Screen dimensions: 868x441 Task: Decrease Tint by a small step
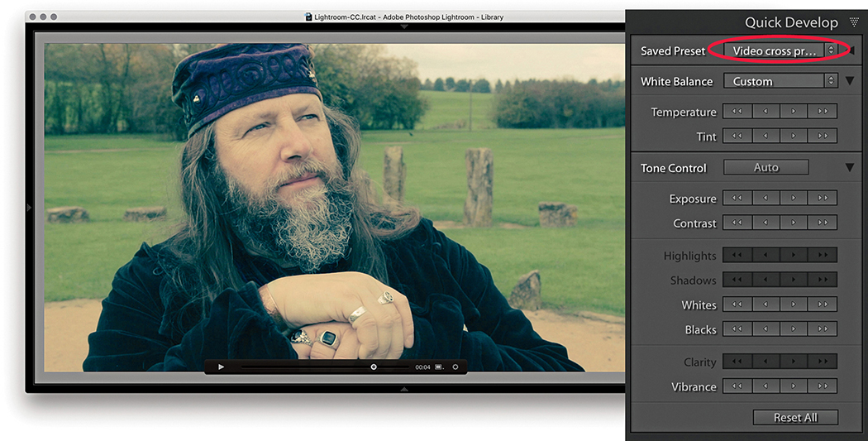point(765,137)
